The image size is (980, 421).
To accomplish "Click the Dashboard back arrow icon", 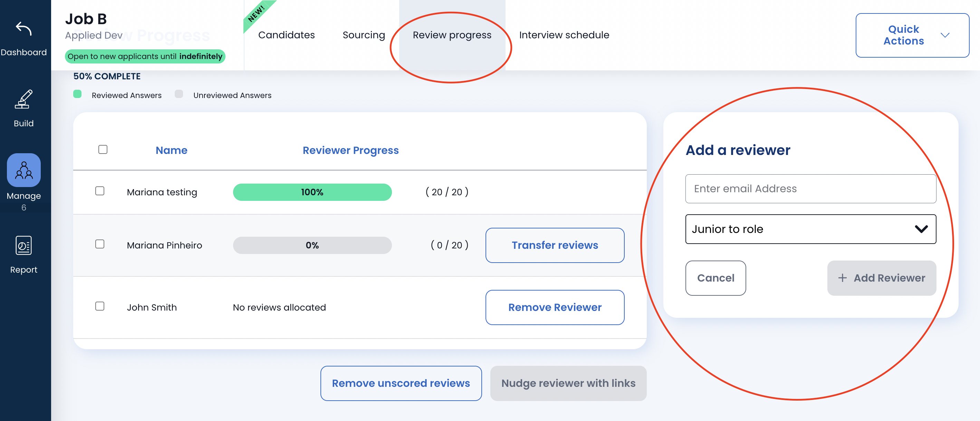I will coord(23,29).
